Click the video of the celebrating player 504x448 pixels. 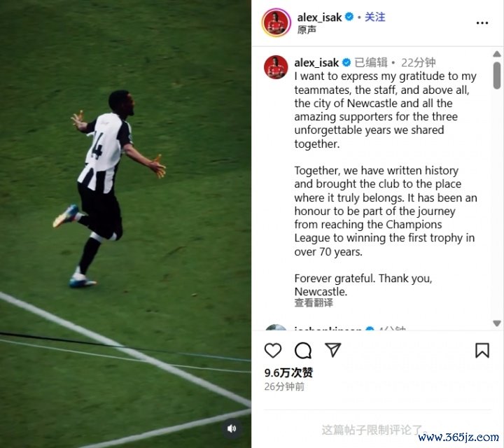point(125,224)
